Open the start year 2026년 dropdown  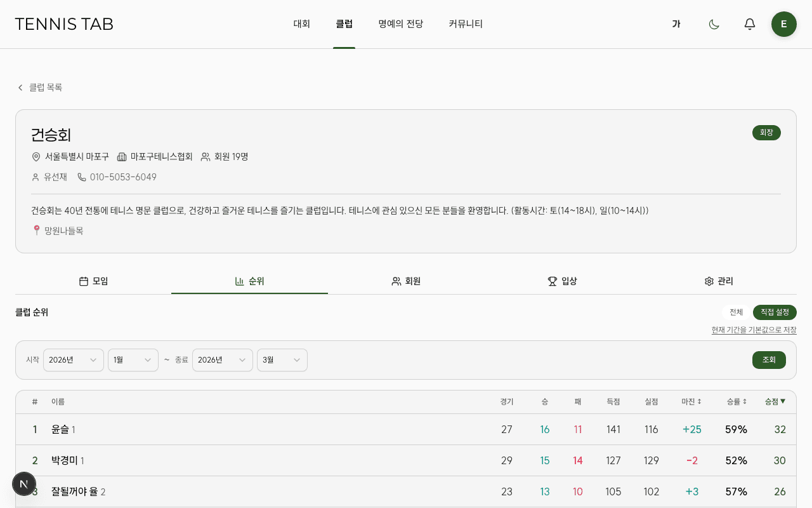pos(73,360)
